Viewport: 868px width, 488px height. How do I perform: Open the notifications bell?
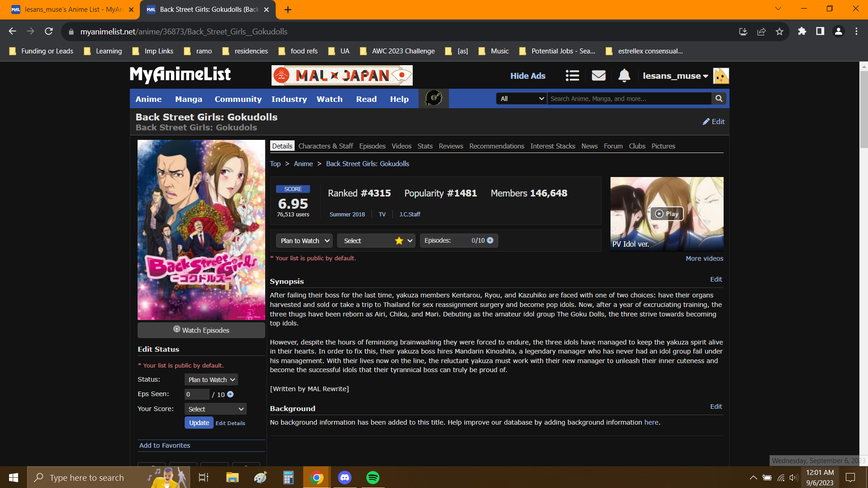(x=624, y=76)
